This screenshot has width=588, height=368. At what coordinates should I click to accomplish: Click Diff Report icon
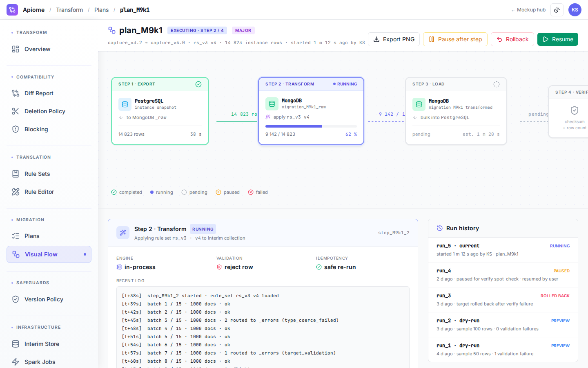tap(16, 93)
